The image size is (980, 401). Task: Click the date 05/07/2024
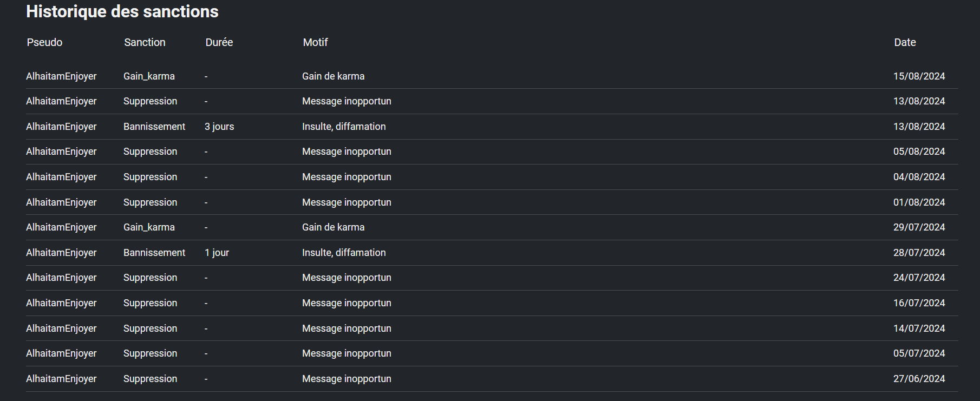pyautogui.click(x=919, y=353)
